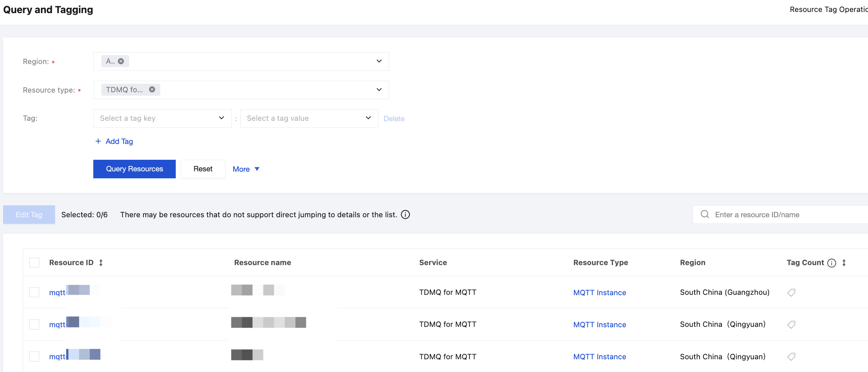Click the Tag Count info icon
868x372 pixels.
click(x=832, y=263)
